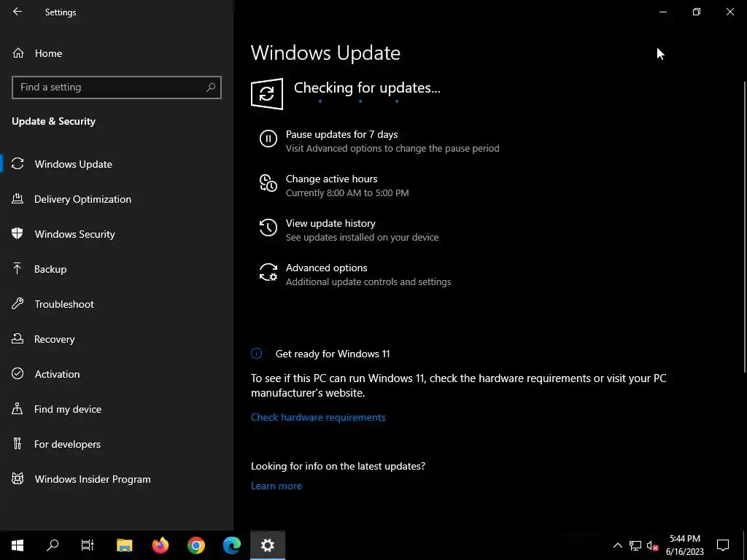Click the search magnifier in Find a setting
This screenshot has width=747, height=560.
211,87
